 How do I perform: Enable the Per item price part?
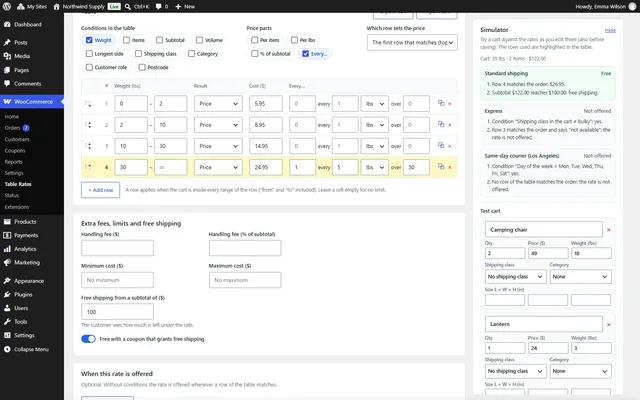pyautogui.click(x=255, y=40)
